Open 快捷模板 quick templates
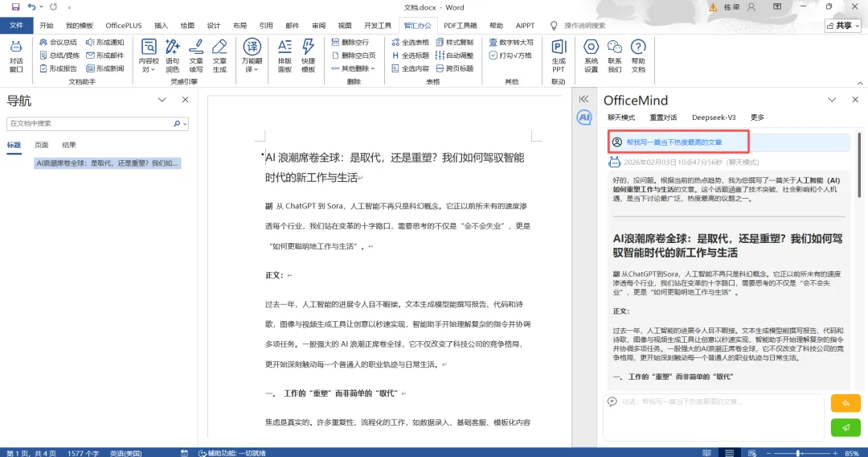The height and width of the screenshot is (457, 868). (x=309, y=56)
